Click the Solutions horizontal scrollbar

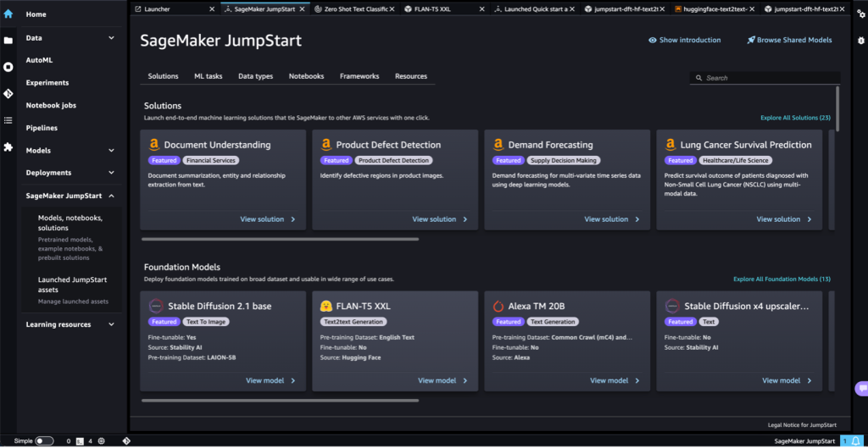[x=280, y=240]
